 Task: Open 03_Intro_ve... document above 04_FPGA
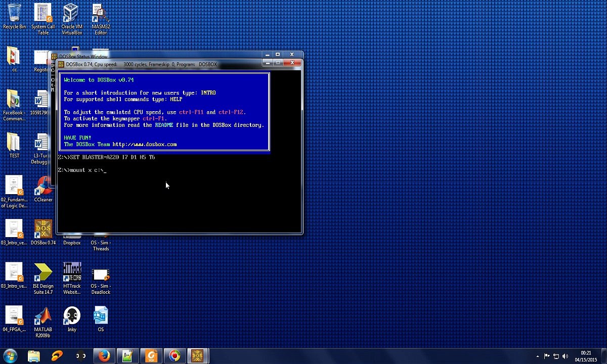(14, 276)
